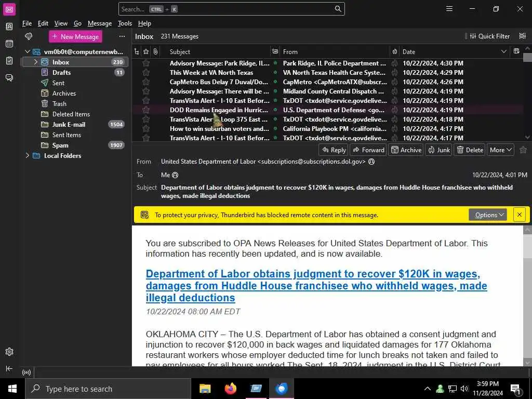Screen dimensions: 532x399
Task: Open the Address Book space icon
Action: (x=9, y=26)
